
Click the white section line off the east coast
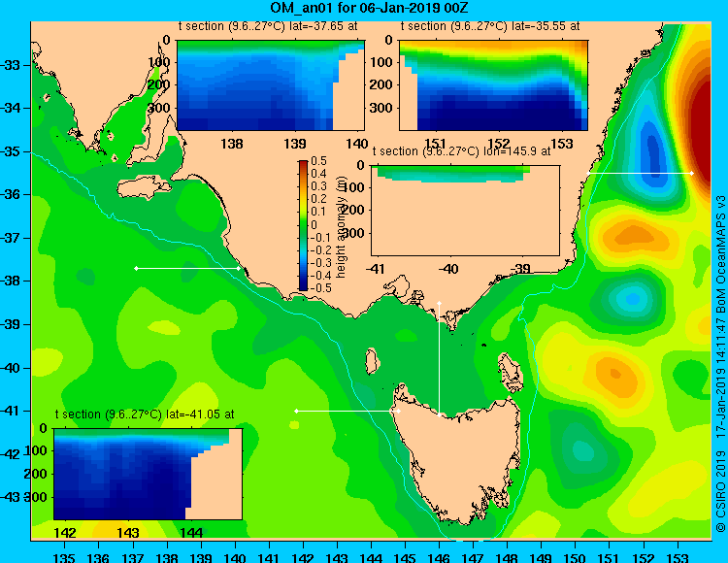[640, 173]
